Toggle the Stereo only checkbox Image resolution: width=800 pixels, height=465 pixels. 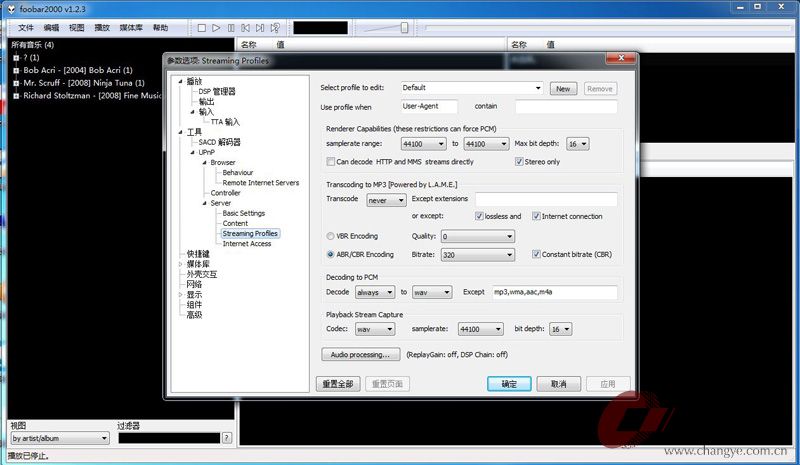tap(519, 162)
